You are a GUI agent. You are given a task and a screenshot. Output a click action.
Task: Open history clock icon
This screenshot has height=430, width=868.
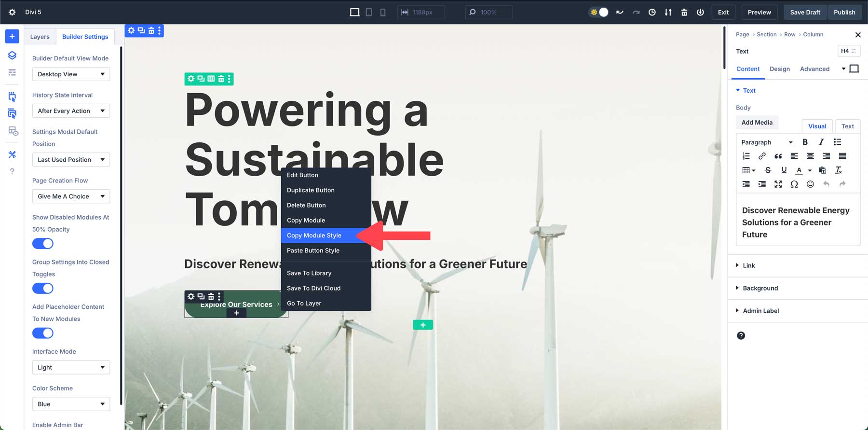[x=652, y=12]
